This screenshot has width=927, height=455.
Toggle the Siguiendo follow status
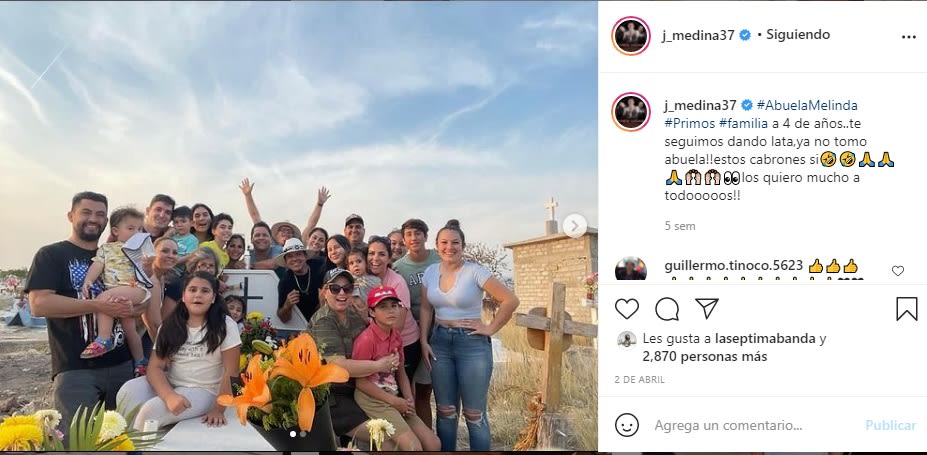coord(798,35)
